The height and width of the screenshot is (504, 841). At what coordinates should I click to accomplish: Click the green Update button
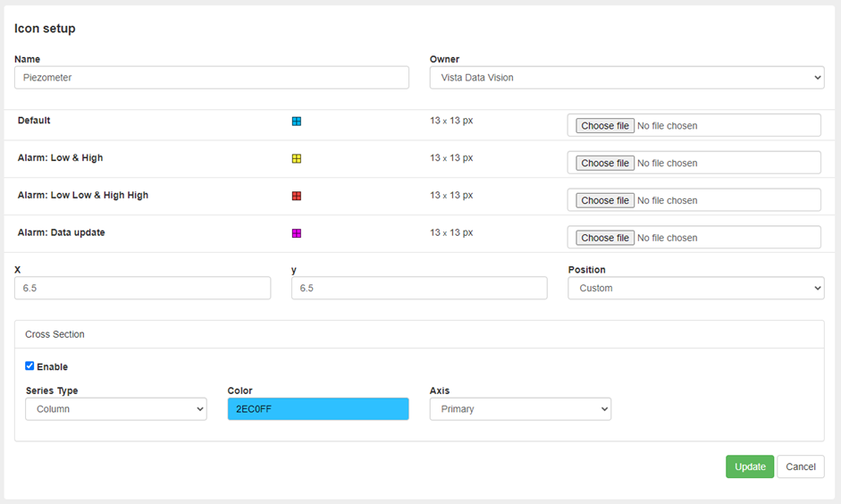pyautogui.click(x=750, y=466)
